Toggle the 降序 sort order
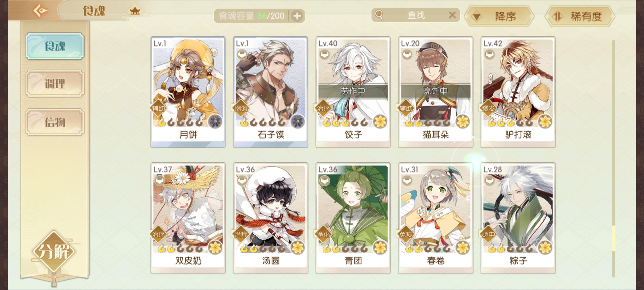644x290 pixels. pos(499,16)
